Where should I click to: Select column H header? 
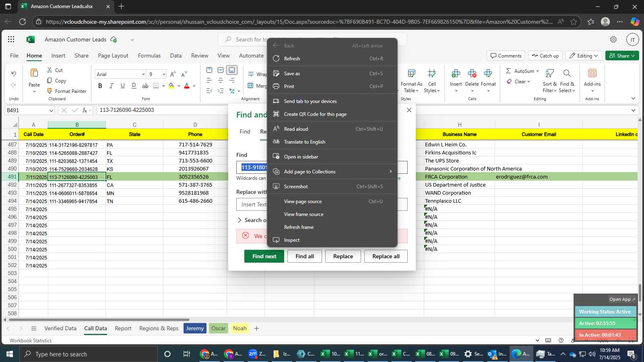[459, 125]
